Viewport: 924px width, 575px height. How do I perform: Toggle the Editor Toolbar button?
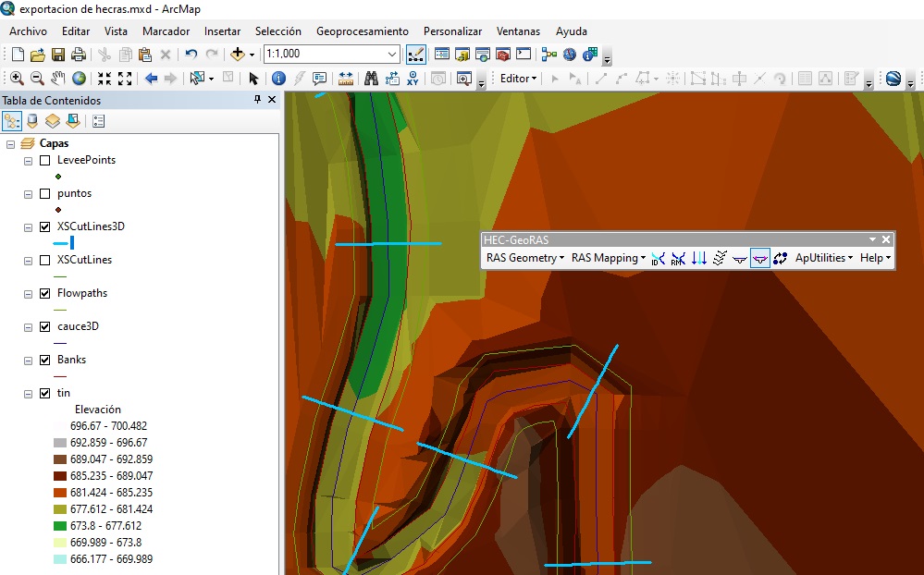[x=416, y=55]
